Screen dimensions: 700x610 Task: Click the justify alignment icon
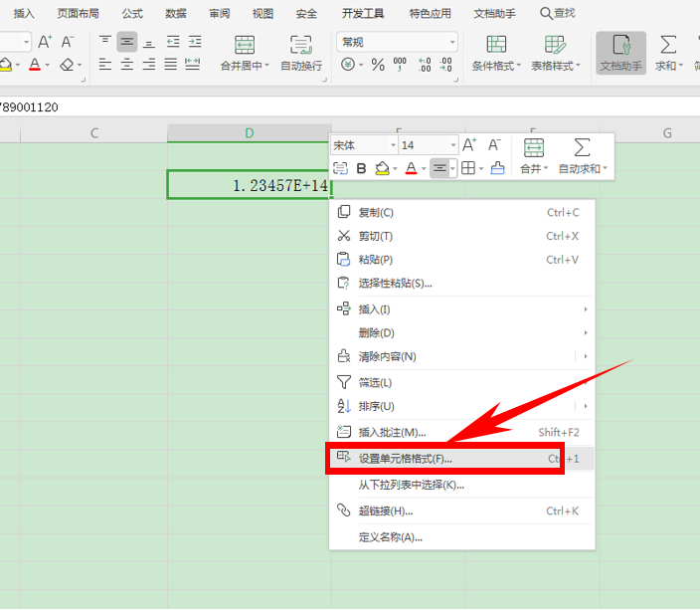(171, 65)
